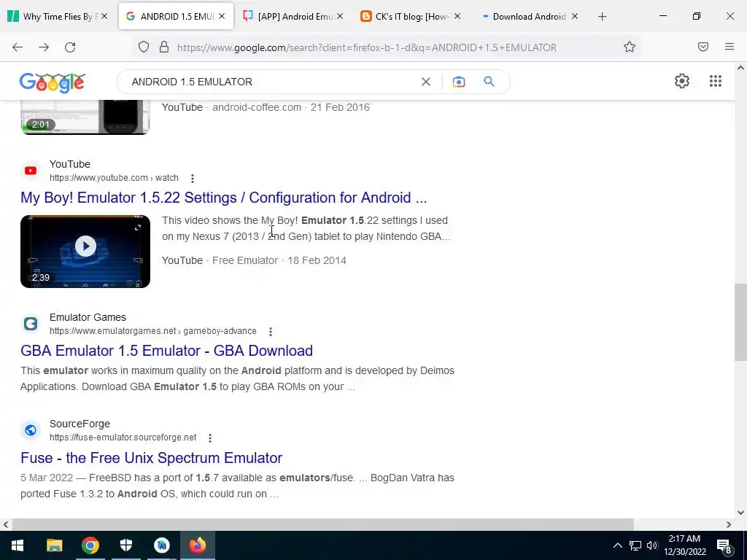Switch to CK's IT blog tab
This screenshot has width=747, height=560.
pyautogui.click(x=411, y=16)
